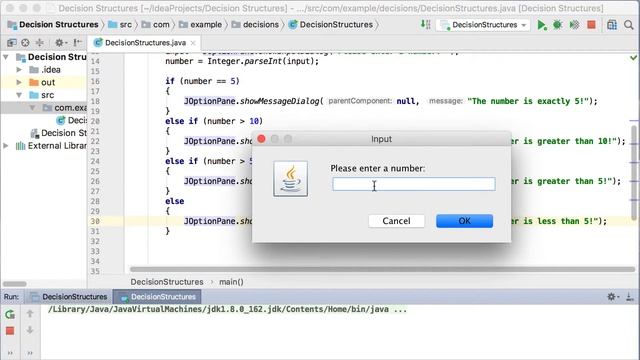The height and width of the screenshot is (360, 640).
Task: Click DecisionStructures class breadcrumb in navigation bar
Action: pyautogui.click(x=331, y=25)
